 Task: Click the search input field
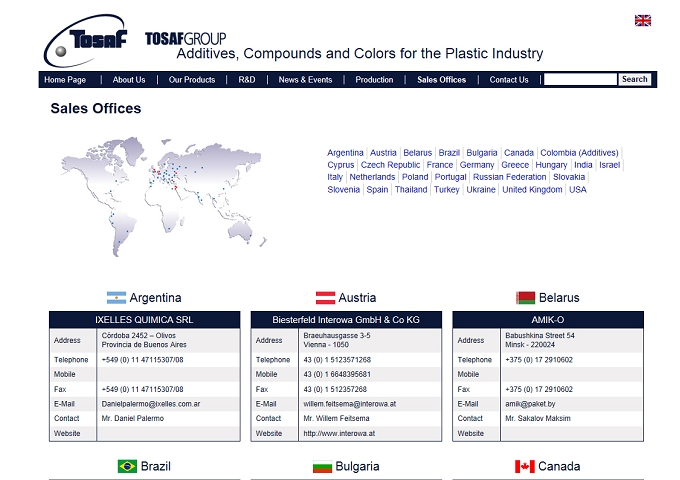(580, 79)
